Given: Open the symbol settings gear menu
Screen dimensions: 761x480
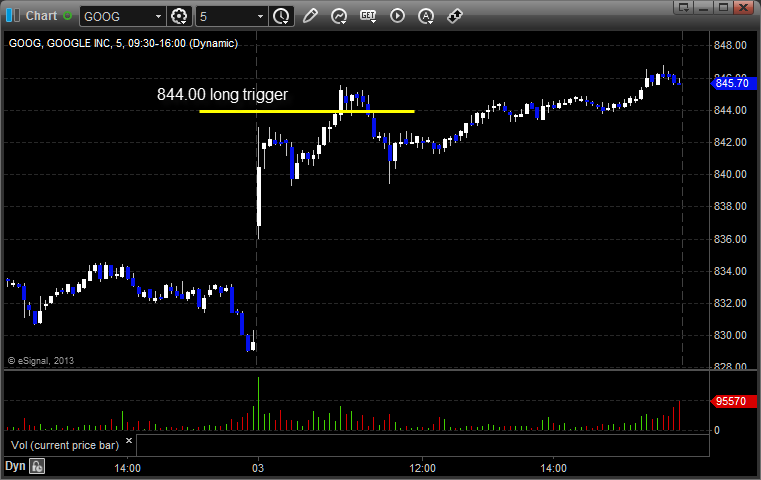Looking at the screenshot, I should click(x=179, y=16).
